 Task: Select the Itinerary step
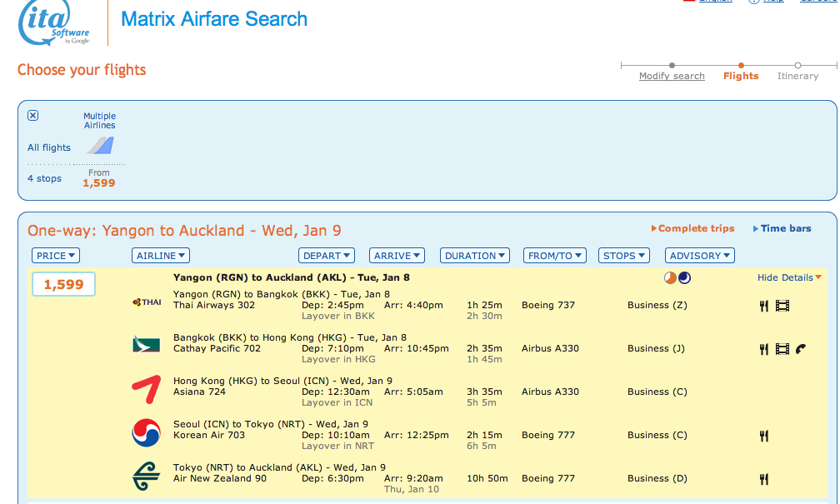[797, 76]
